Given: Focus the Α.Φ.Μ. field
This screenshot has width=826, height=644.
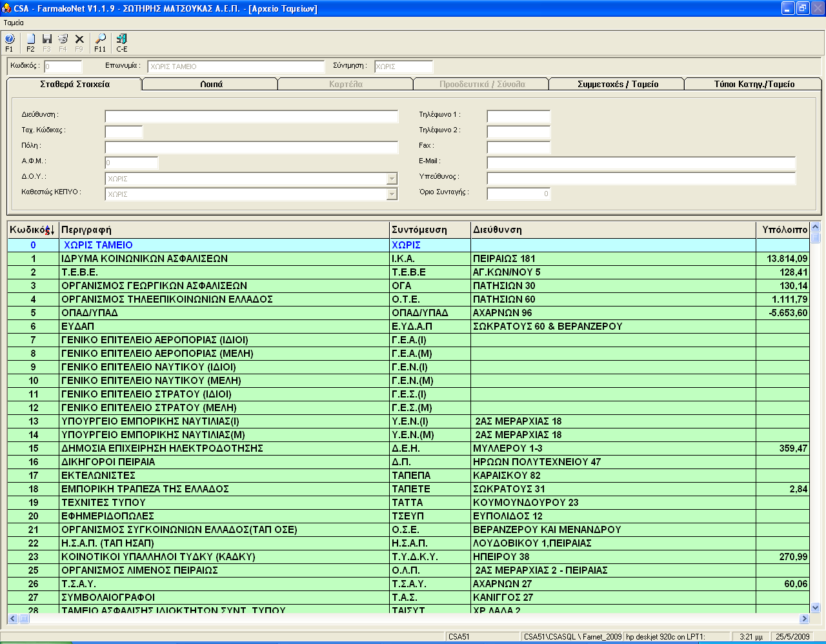Looking at the screenshot, I should click(132, 163).
